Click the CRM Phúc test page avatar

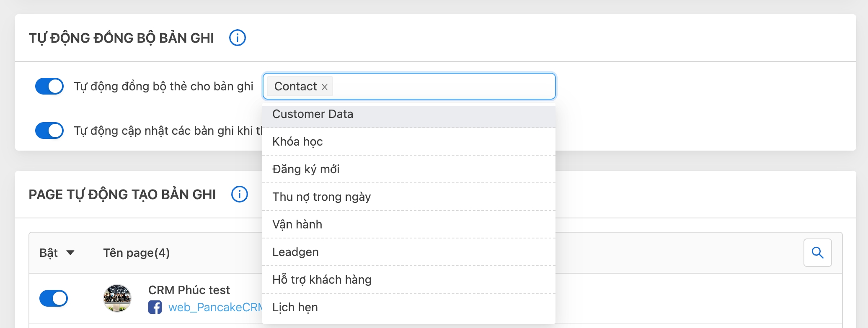117,298
